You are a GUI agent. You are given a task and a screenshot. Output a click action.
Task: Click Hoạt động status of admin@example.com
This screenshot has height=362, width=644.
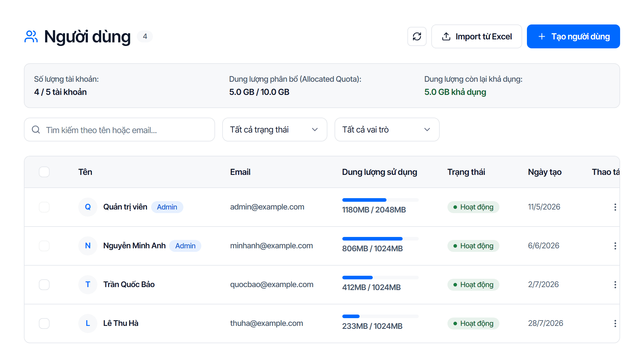click(x=473, y=207)
